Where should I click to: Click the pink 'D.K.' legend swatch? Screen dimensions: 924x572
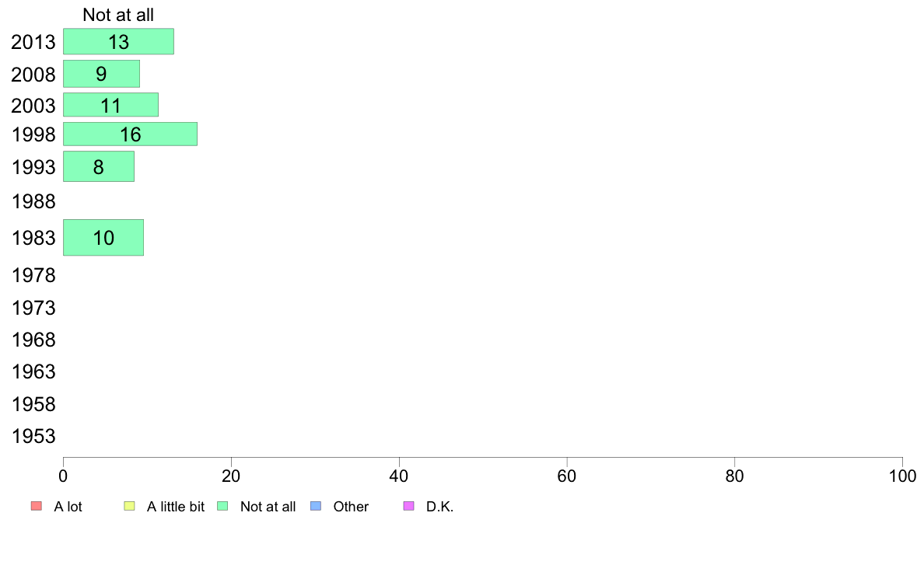pos(409,506)
